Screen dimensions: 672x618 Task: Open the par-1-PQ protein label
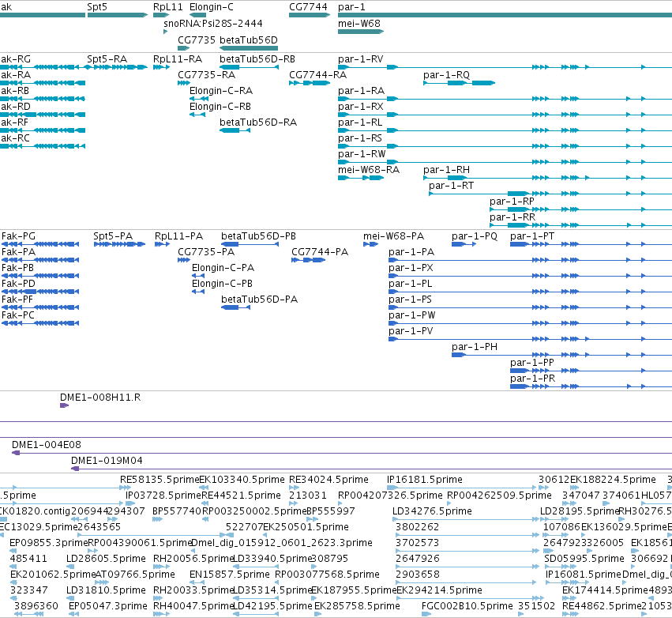(x=475, y=237)
